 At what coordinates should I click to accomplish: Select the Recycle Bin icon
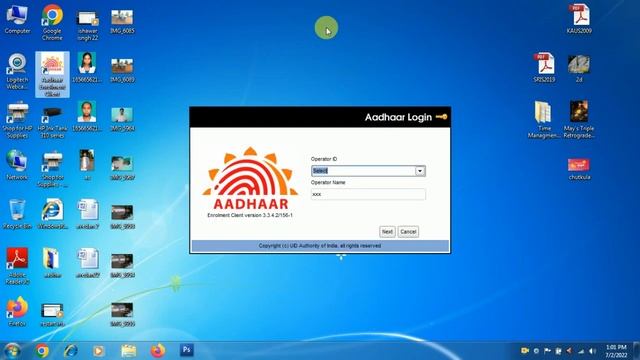click(17, 214)
